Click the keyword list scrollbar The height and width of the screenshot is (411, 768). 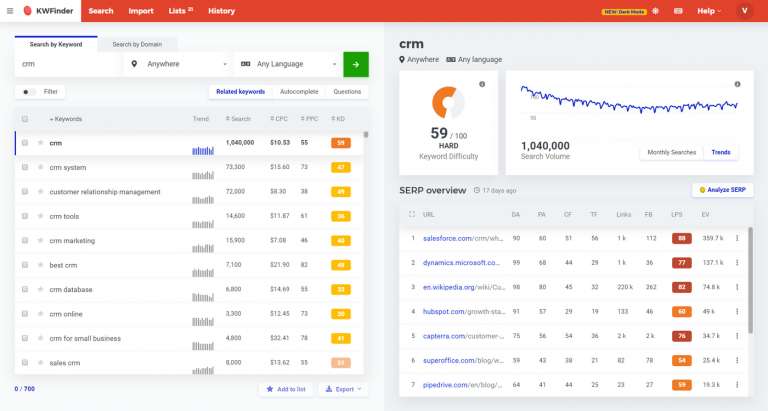click(365, 134)
